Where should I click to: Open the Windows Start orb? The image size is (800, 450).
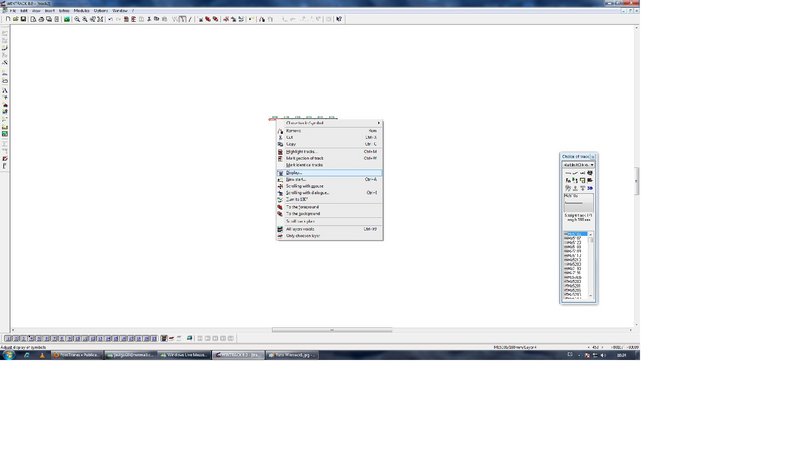pyautogui.click(x=9, y=355)
